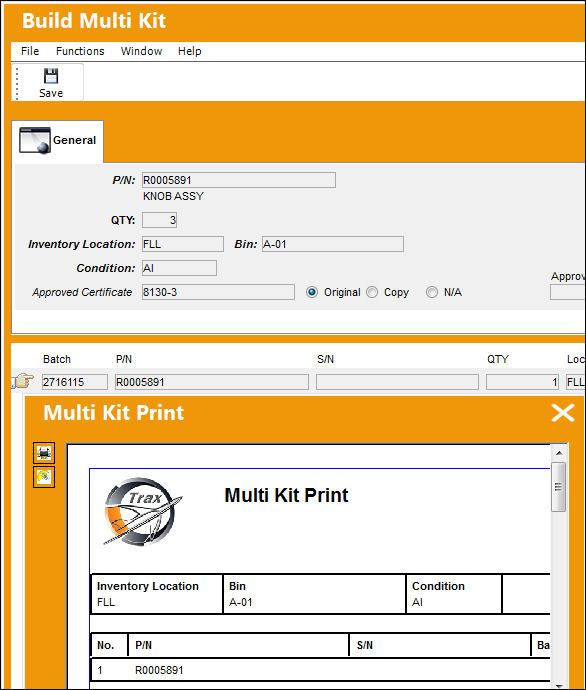Open the File menu
Image resolution: width=586 pixels, height=690 pixels.
[30, 51]
